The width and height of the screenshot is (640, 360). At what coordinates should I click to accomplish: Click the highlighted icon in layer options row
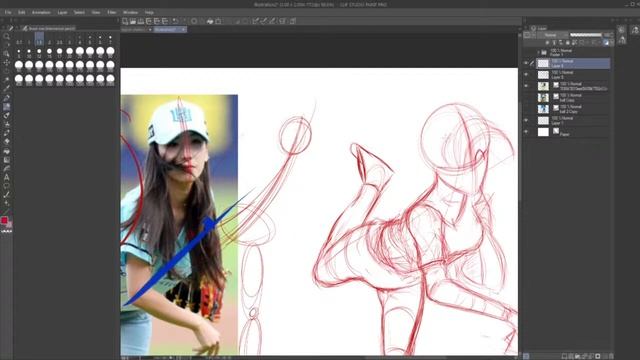point(606,43)
